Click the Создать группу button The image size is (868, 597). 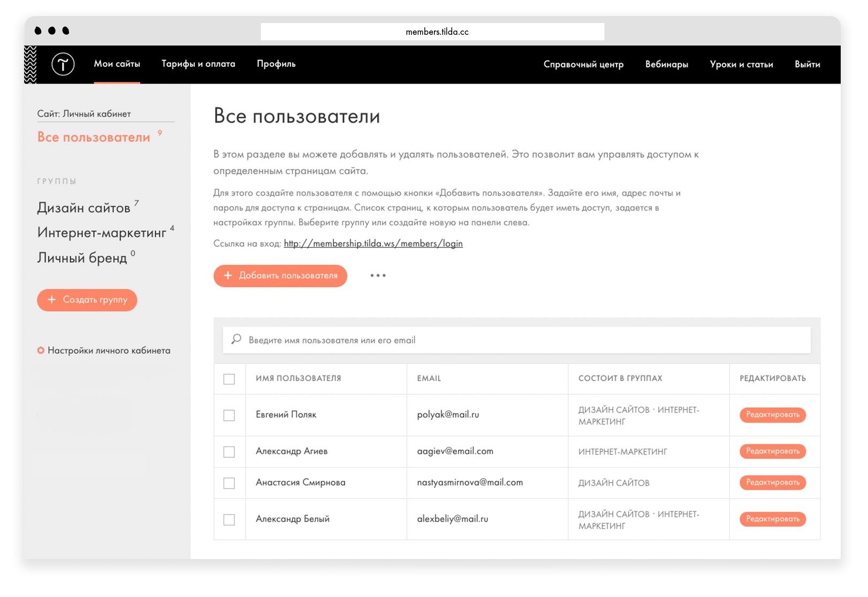coord(87,300)
